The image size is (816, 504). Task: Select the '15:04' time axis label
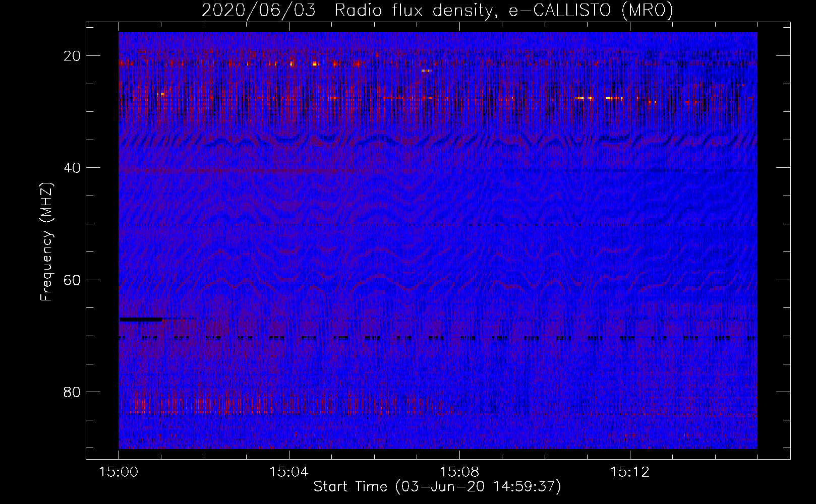pyautogui.click(x=289, y=472)
